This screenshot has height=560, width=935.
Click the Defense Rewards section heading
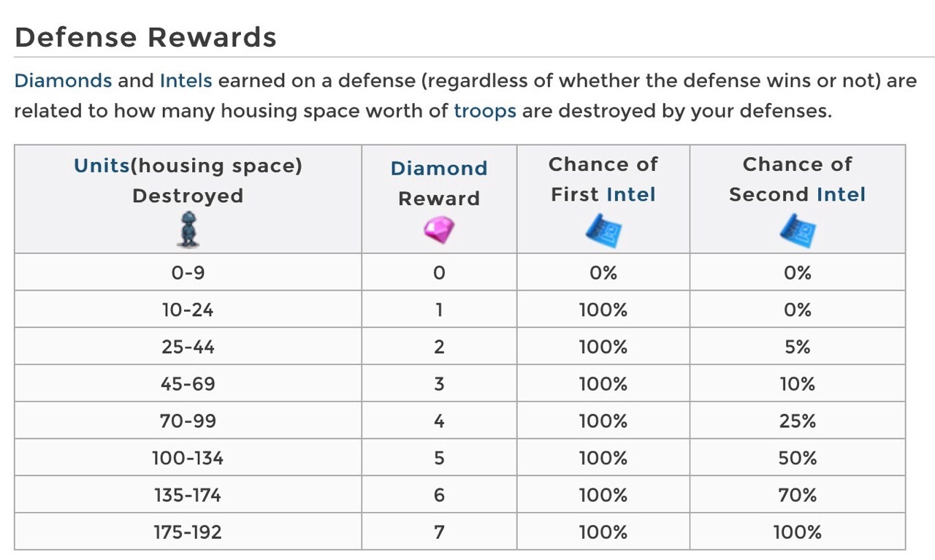[145, 37]
